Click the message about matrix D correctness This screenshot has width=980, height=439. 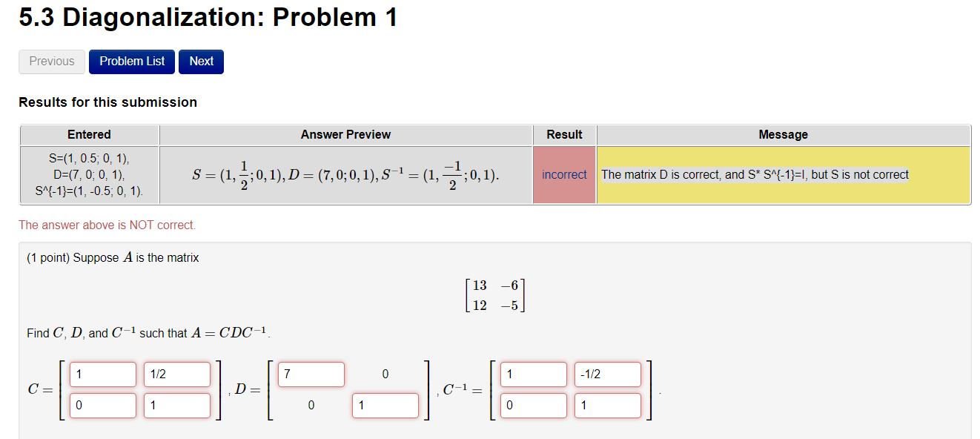click(x=755, y=175)
